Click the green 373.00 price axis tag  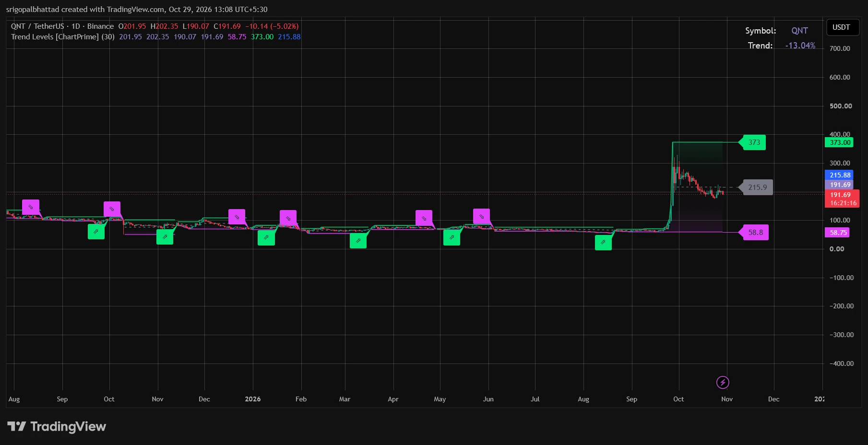pyautogui.click(x=839, y=142)
